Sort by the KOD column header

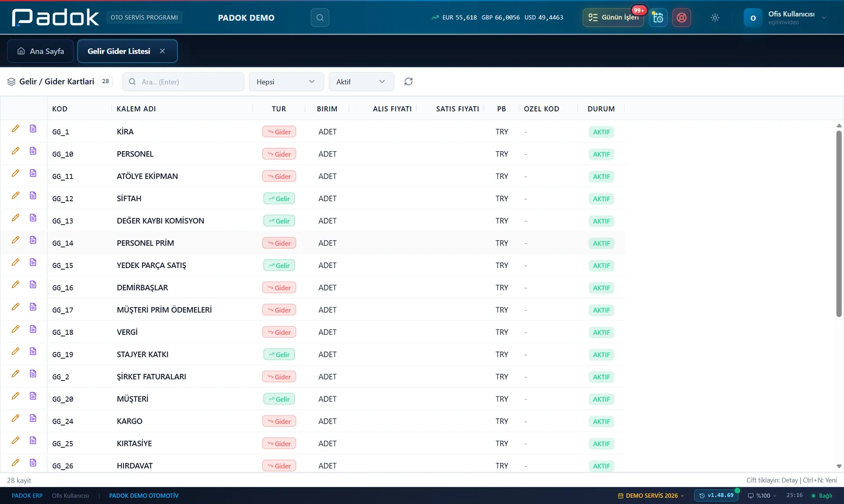(x=60, y=109)
